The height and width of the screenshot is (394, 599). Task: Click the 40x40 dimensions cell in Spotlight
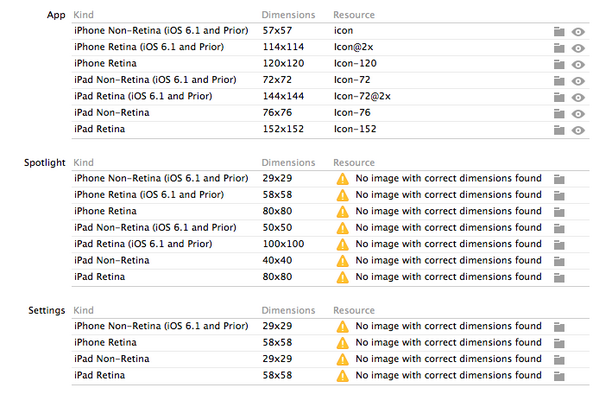pyautogui.click(x=277, y=260)
